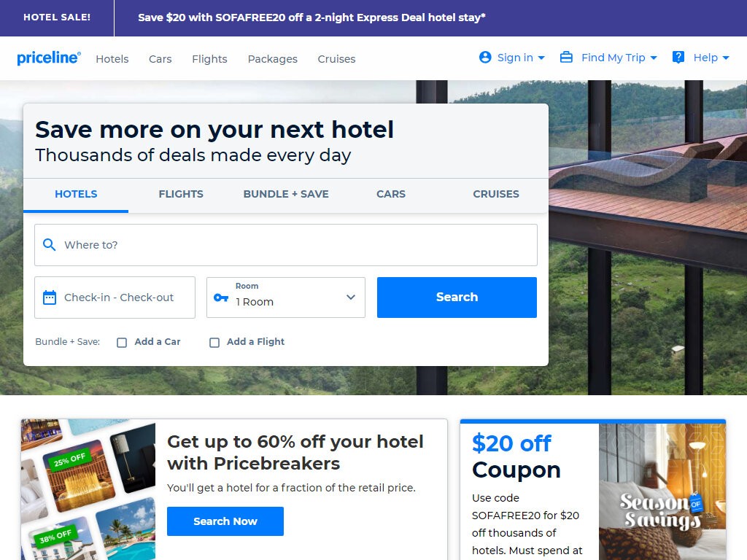Open the Season of Savings promo image
This screenshot has width=747, height=560.
(662, 492)
